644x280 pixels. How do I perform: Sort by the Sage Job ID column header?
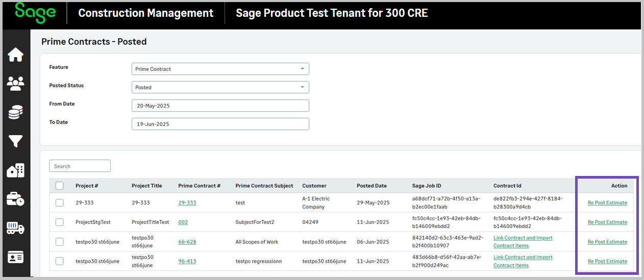tap(427, 186)
